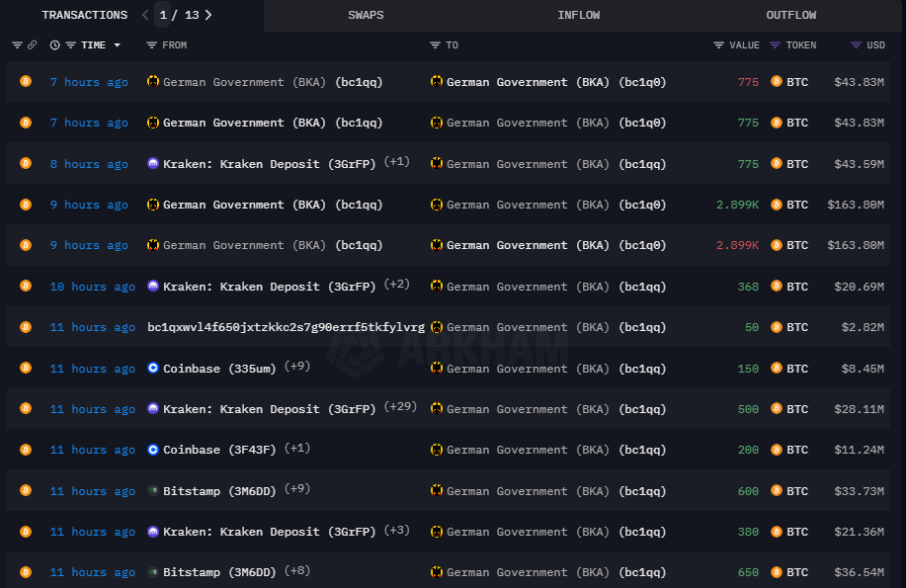Click the $33.73M USD amount
This screenshot has height=588, width=906.
click(x=860, y=491)
